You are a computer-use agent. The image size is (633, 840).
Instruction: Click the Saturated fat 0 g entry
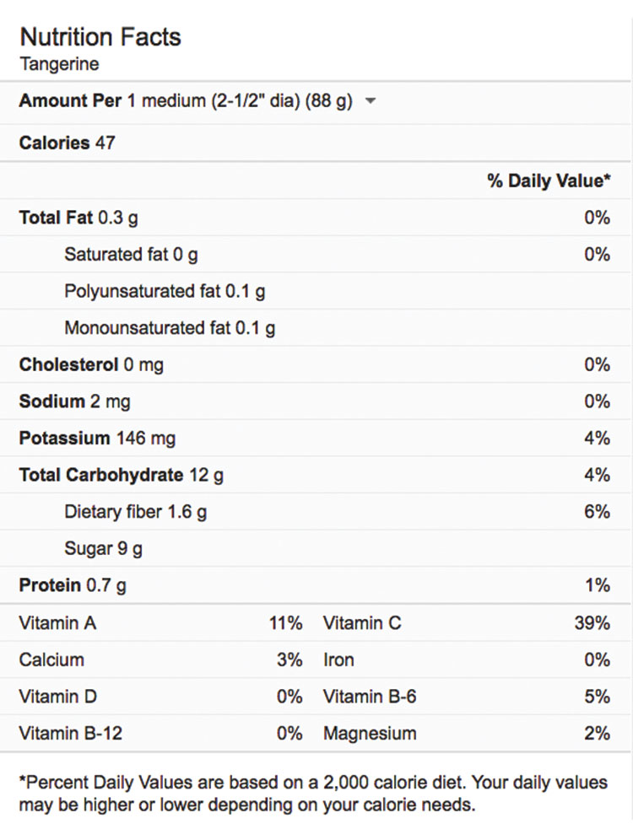tap(131, 254)
